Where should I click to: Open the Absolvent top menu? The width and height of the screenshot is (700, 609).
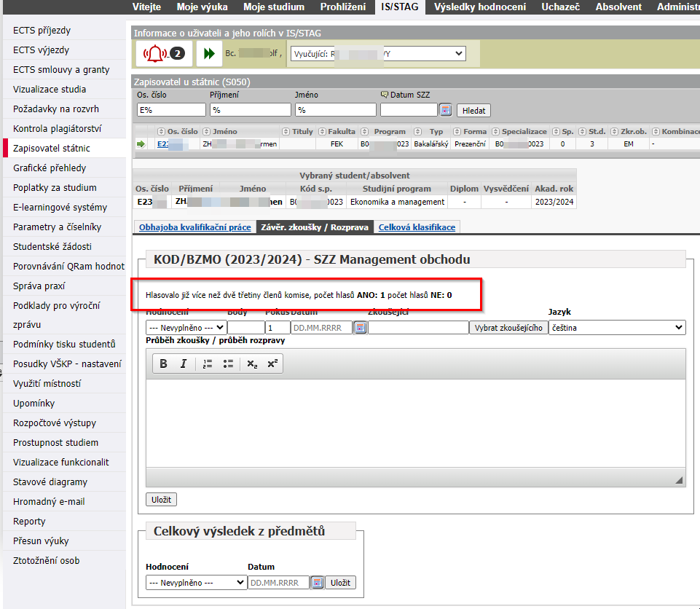point(618,7)
